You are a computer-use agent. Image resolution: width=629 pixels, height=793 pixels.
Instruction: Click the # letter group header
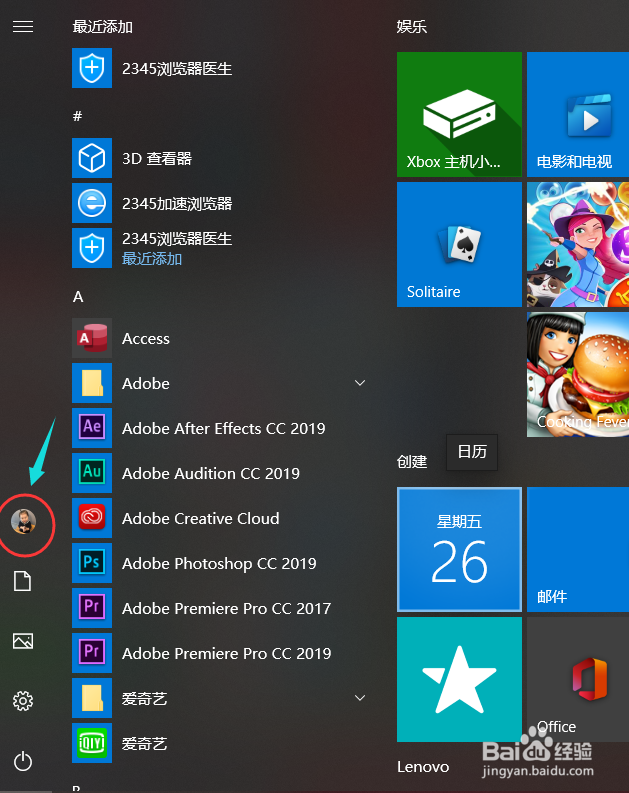point(77,116)
